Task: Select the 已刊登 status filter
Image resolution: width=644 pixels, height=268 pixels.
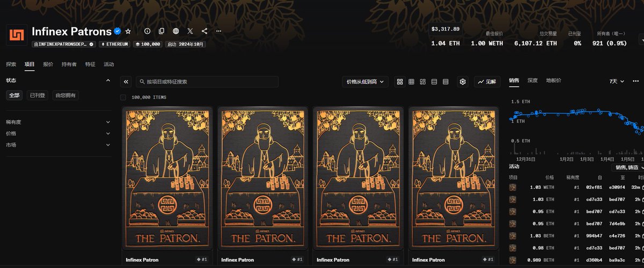Action: pos(38,95)
